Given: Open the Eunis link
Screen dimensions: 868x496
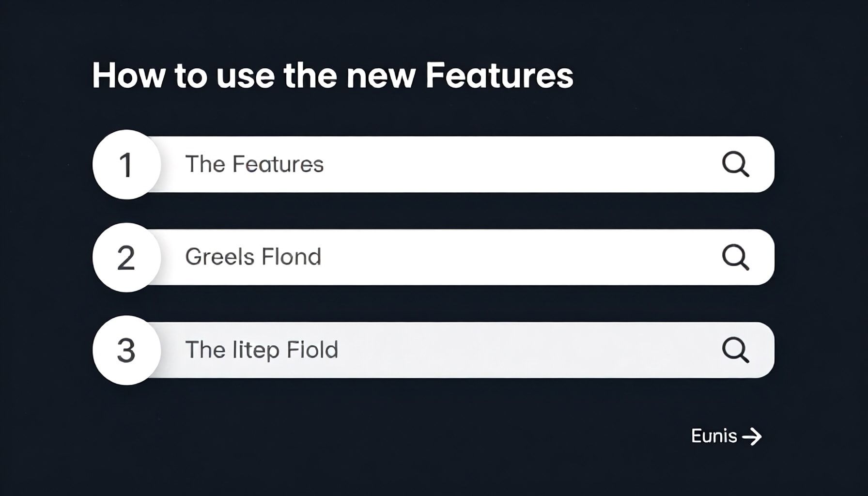Looking at the screenshot, I should click(714, 436).
